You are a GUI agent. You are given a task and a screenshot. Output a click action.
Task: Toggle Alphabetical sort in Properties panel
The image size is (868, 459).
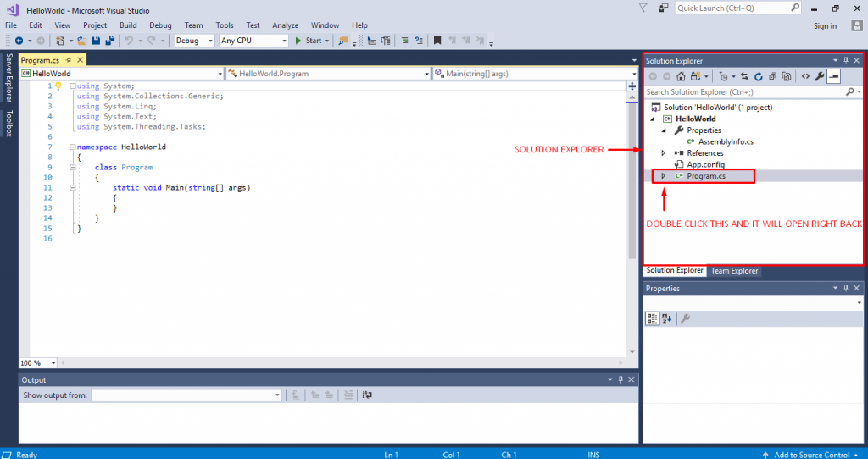666,318
